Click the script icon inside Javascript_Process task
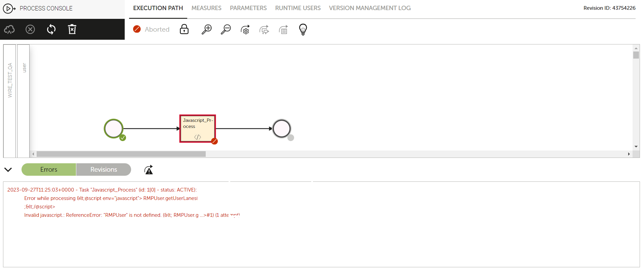Screen dimensions: 644x271 198,137
